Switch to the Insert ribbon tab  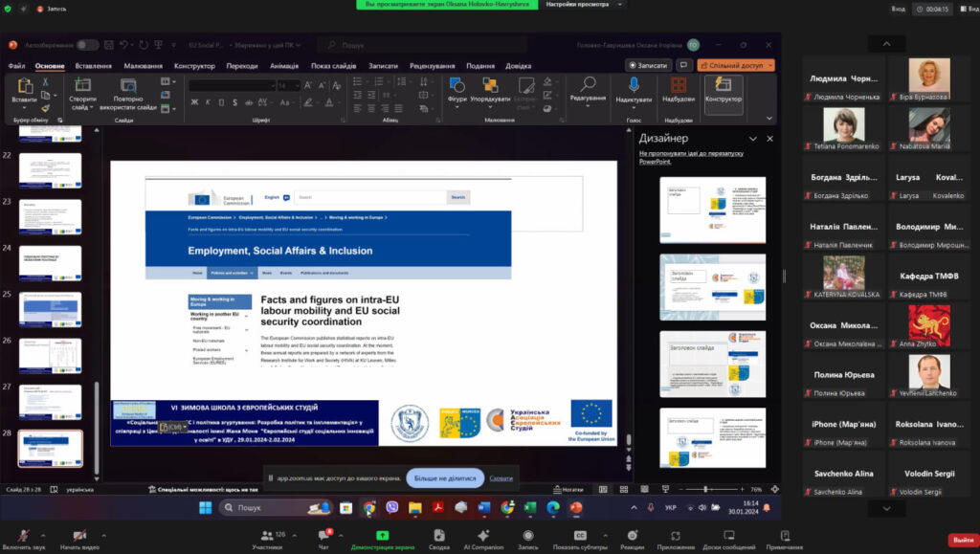click(93, 65)
